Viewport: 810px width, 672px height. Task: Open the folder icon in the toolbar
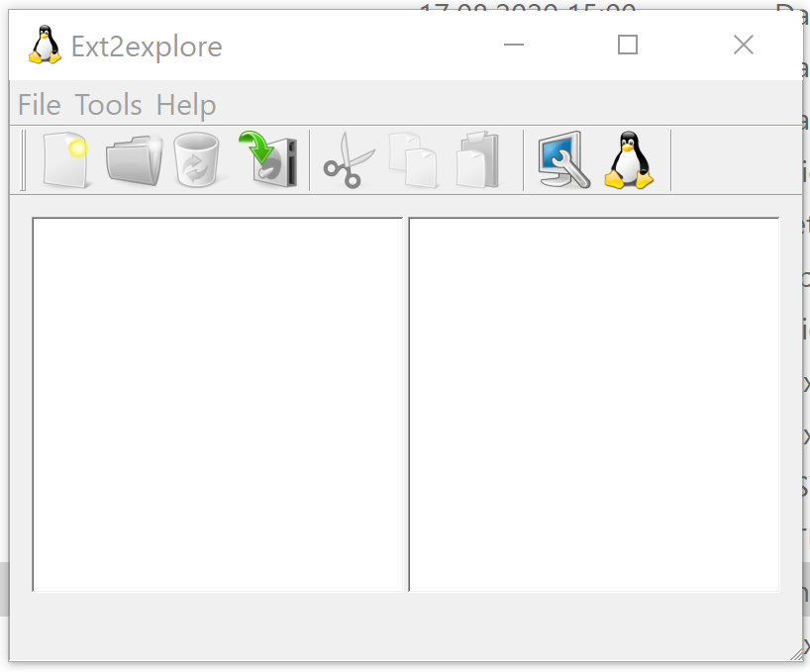click(134, 160)
